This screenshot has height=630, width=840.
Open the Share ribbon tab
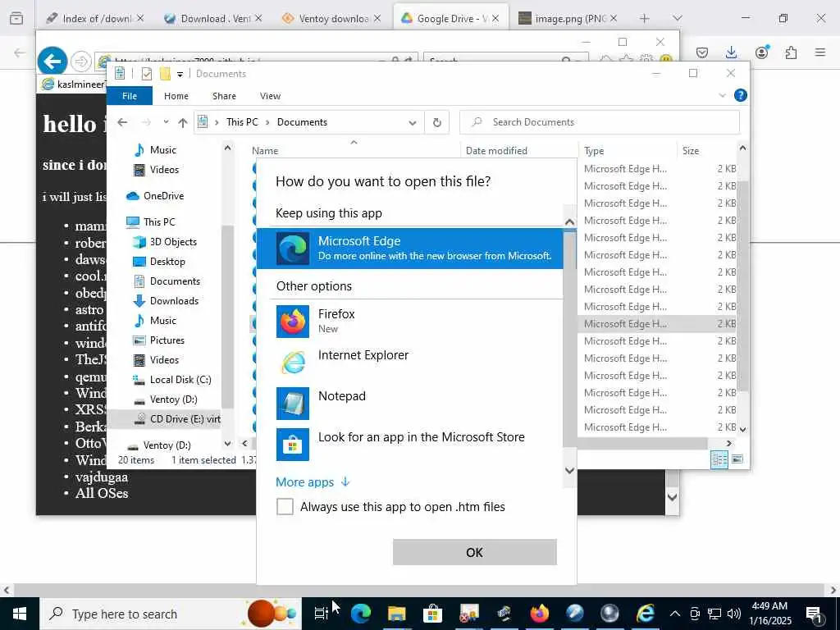pos(224,96)
